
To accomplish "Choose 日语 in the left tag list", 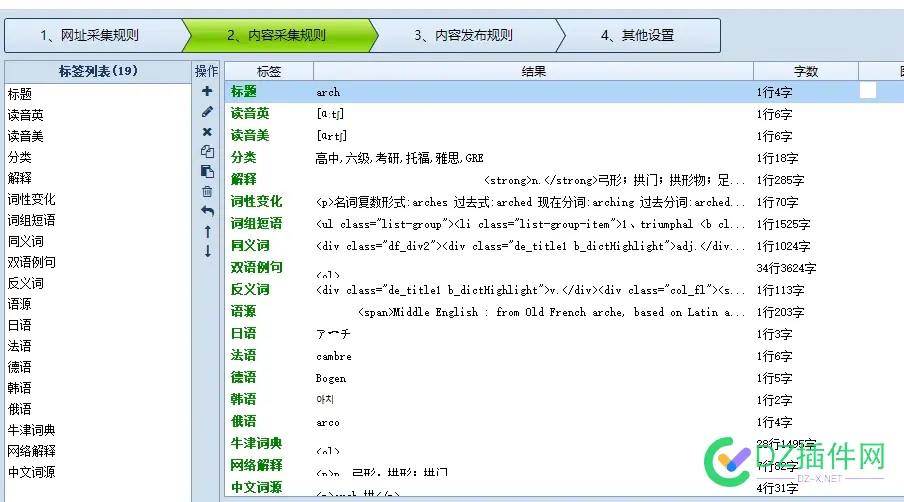I will [x=20, y=325].
